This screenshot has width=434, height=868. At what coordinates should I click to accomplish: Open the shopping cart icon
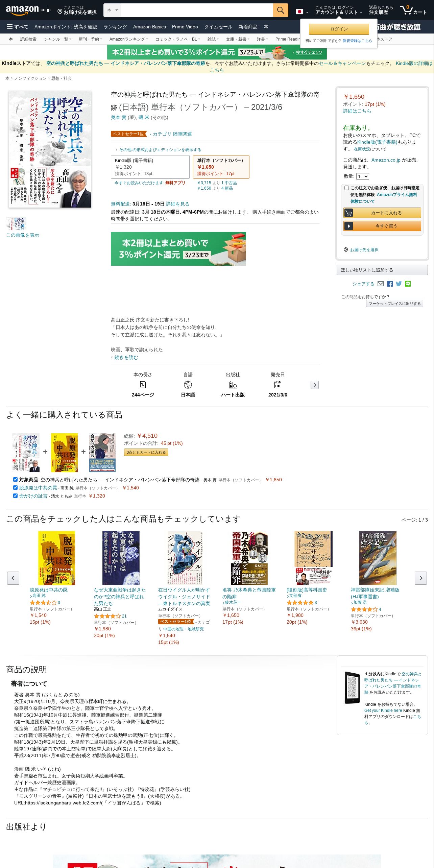(413, 10)
